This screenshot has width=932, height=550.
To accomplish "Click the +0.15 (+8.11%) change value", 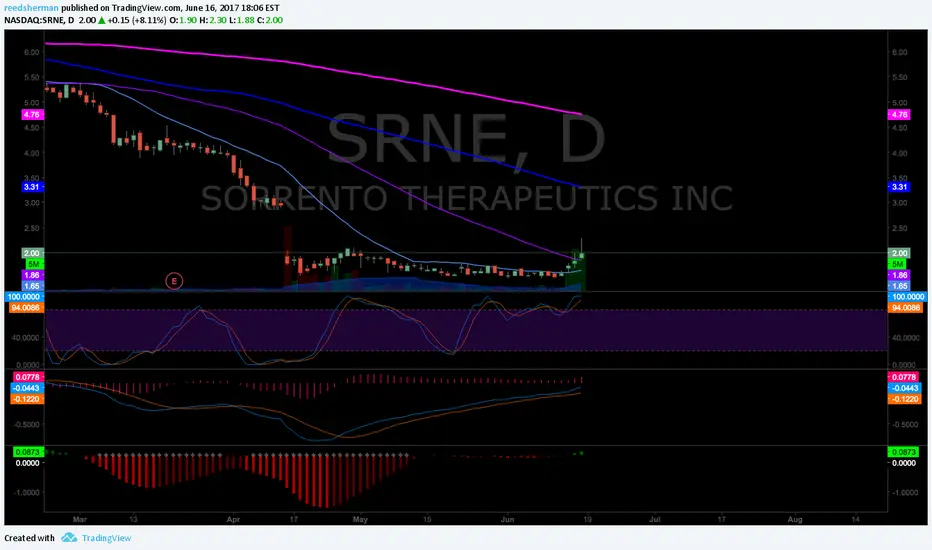I will pos(137,20).
